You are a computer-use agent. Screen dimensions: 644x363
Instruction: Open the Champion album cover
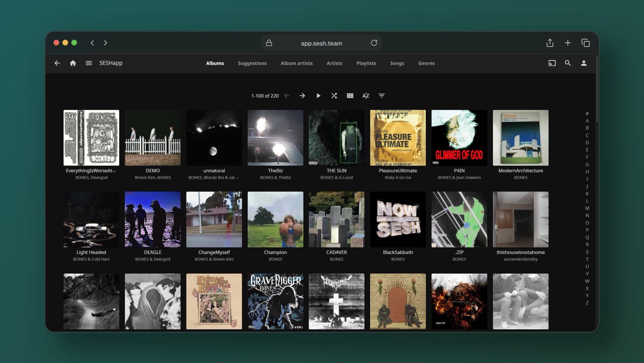point(275,220)
